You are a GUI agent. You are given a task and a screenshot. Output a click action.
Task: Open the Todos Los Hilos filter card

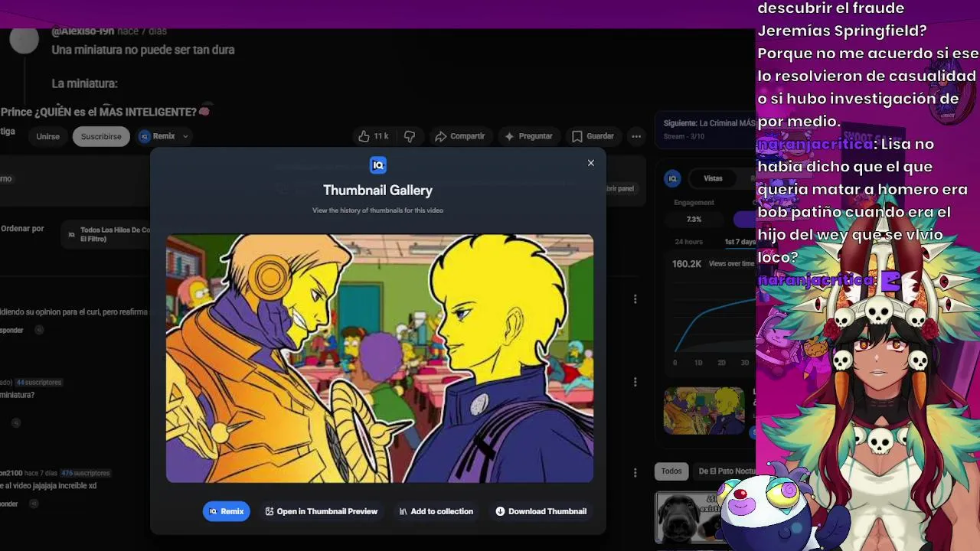pyautogui.click(x=107, y=234)
